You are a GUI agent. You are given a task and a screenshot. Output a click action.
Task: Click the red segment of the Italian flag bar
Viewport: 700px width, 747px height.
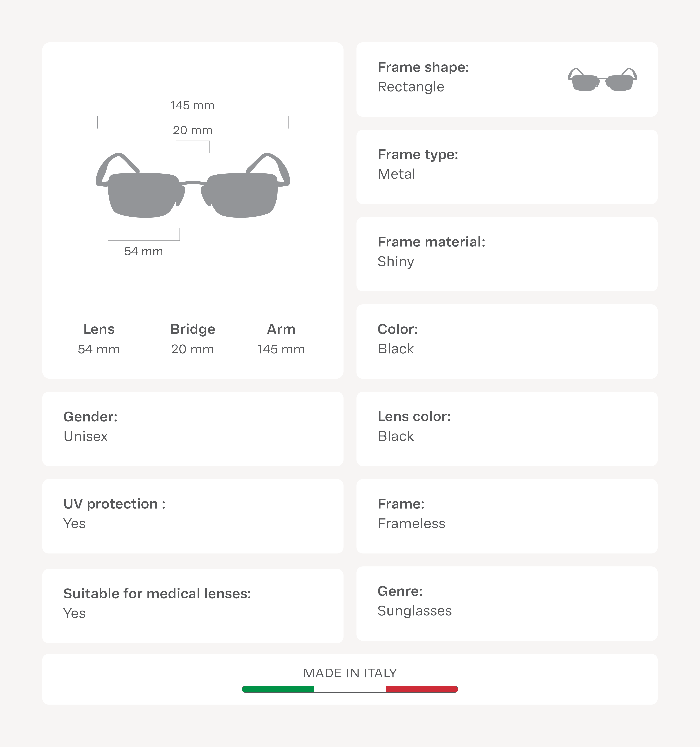coord(422,689)
